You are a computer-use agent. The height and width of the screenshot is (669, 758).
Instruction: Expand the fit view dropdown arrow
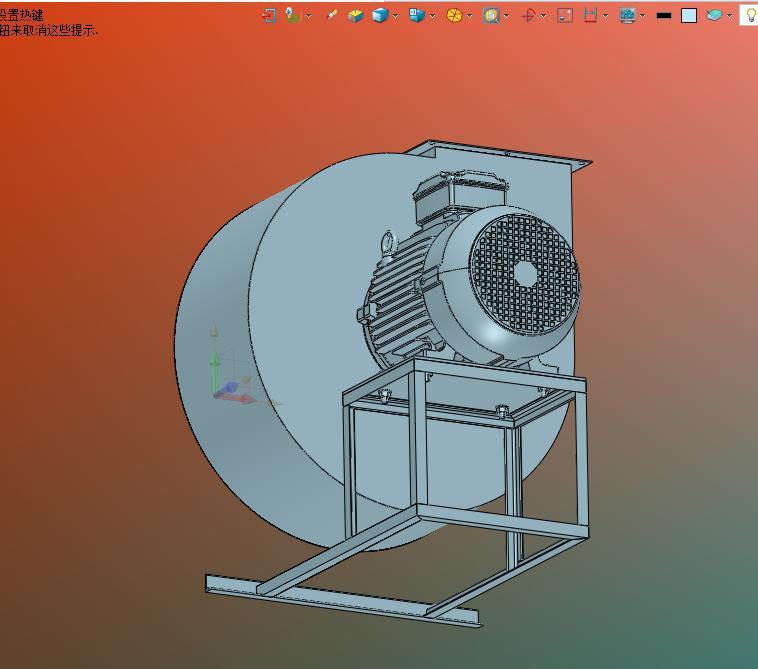[x=308, y=16]
